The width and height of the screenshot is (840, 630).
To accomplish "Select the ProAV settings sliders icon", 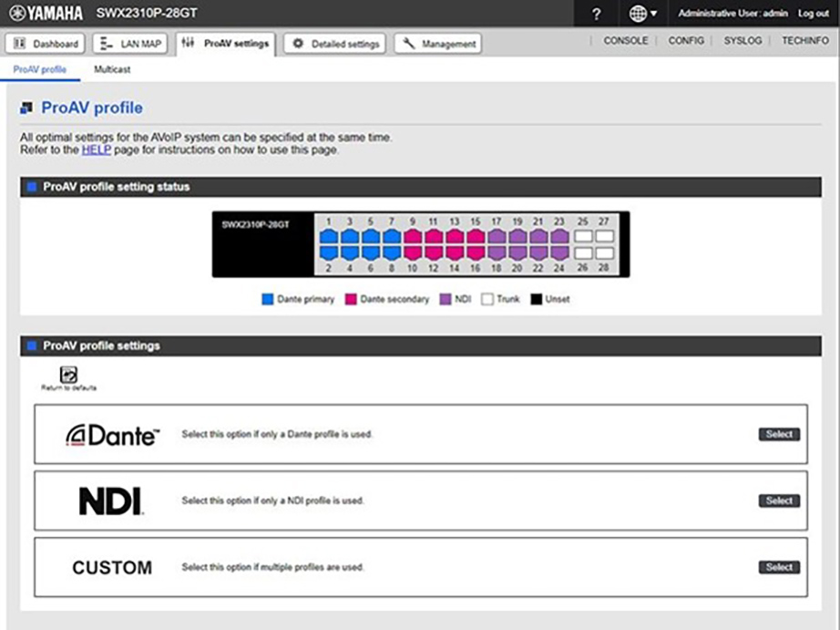I will coord(189,43).
